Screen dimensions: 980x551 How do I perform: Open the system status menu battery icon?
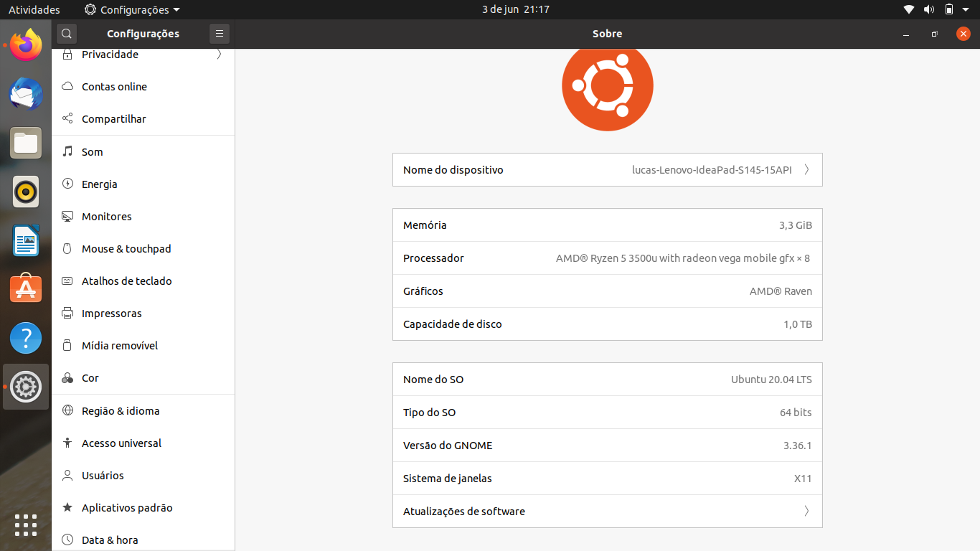click(949, 9)
